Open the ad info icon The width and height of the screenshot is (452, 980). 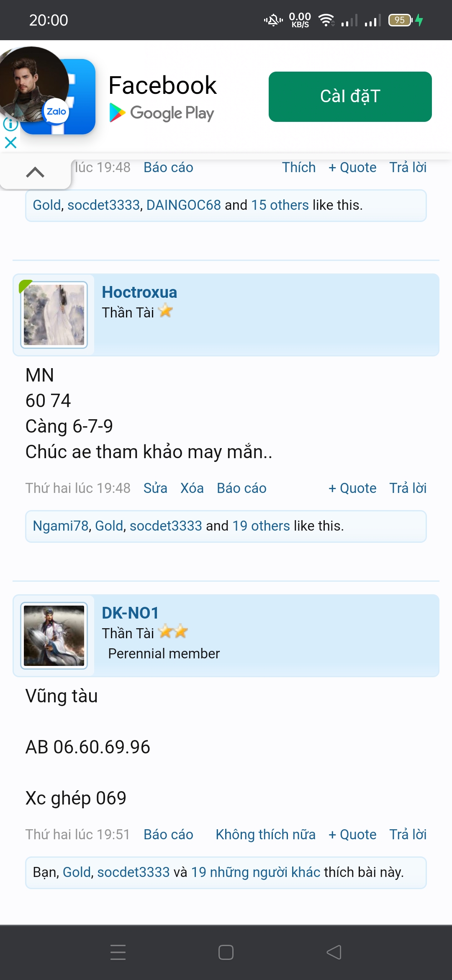point(10,124)
